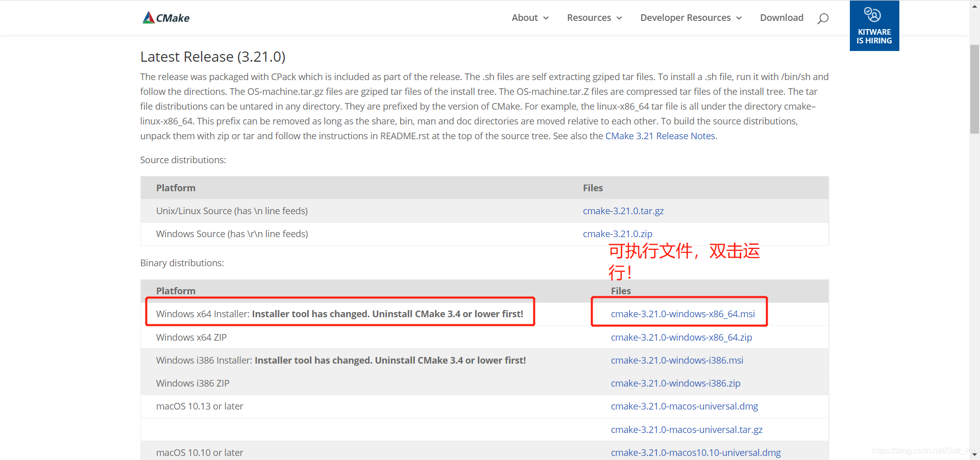980x460 pixels.
Task: Download cmake-3.21.0-windows-x86_64.msi installer
Action: [x=683, y=314]
